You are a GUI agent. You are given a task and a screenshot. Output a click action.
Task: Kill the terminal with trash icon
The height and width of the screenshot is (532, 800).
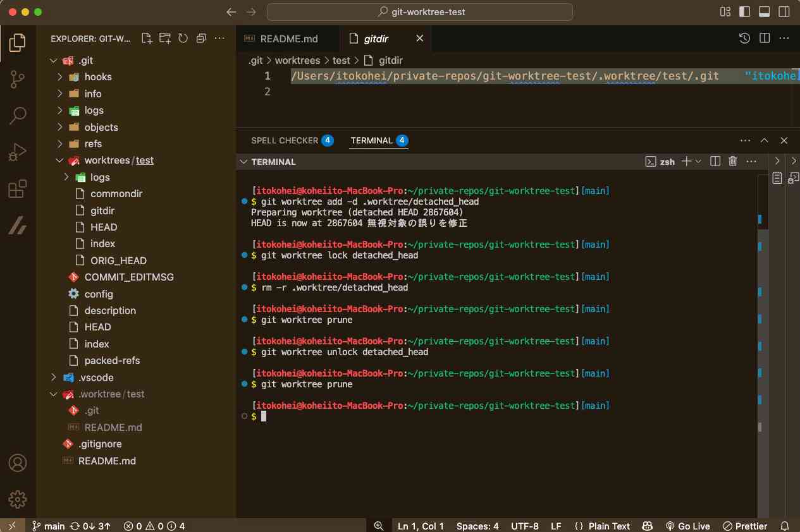click(733, 162)
